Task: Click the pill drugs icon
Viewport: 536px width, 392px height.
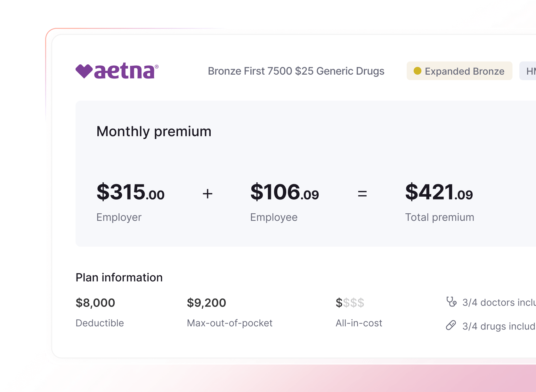Action: point(451,325)
